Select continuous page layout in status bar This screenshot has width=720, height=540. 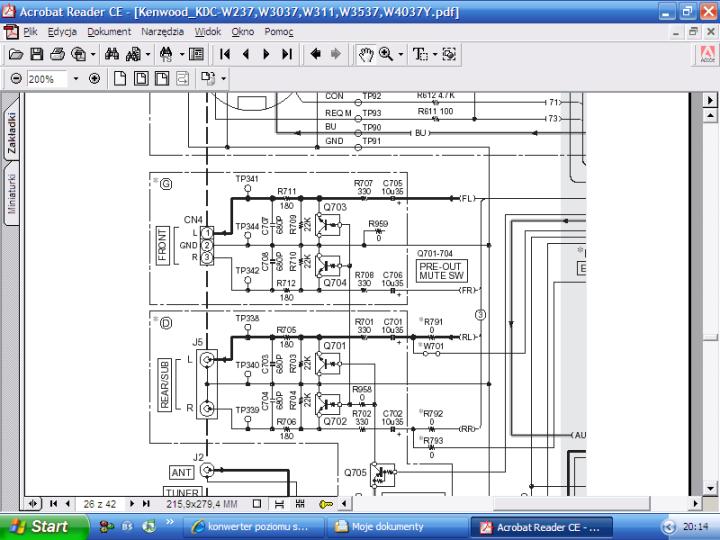(x=279, y=504)
